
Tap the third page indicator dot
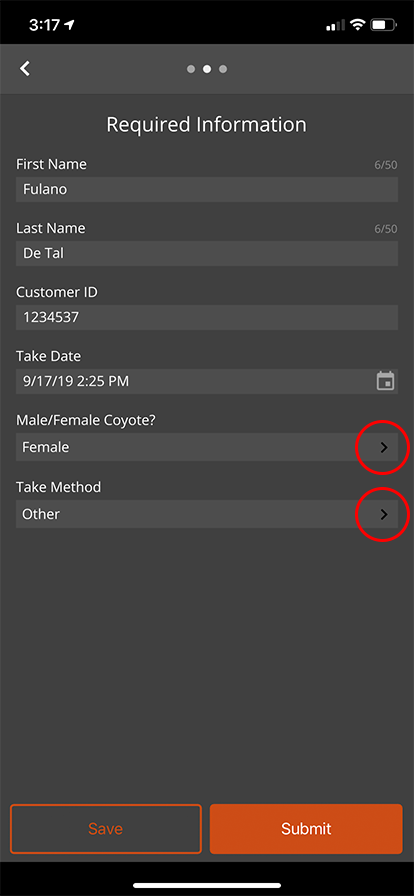pyautogui.click(x=223, y=69)
